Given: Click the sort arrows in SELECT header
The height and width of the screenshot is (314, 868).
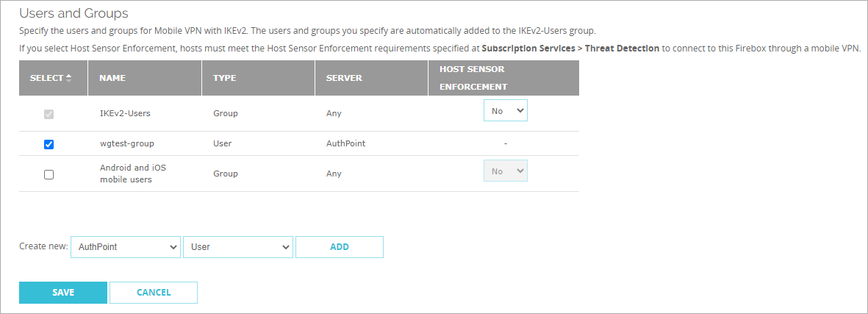Looking at the screenshot, I should click(69, 78).
